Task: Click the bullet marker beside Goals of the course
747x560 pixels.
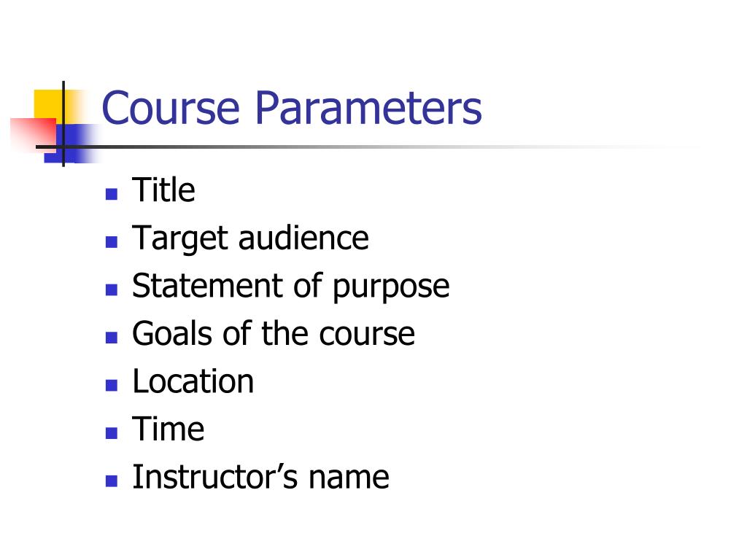Action: coord(112,338)
